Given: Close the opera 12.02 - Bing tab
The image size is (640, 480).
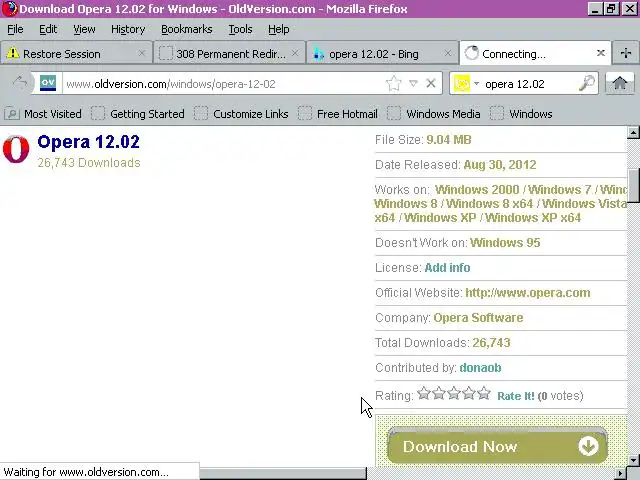Looking at the screenshot, I should click(x=448, y=53).
